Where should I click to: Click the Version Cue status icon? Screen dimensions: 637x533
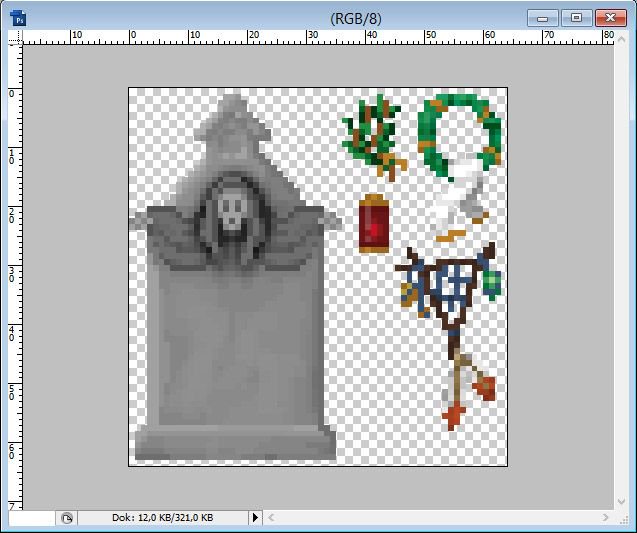pos(67,518)
